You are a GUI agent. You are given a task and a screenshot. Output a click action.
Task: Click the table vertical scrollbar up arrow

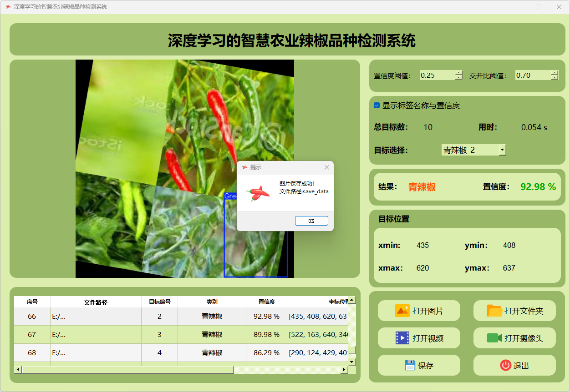(352, 300)
